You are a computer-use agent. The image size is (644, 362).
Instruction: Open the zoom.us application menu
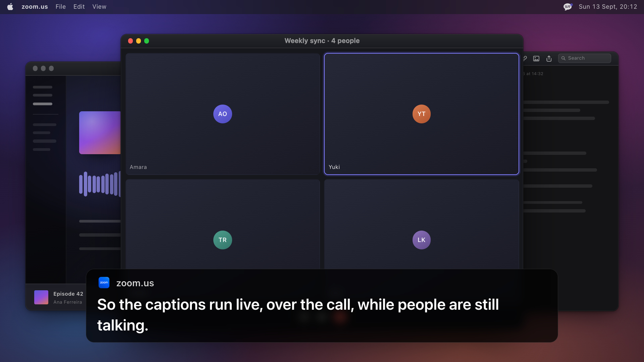[35, 7]
